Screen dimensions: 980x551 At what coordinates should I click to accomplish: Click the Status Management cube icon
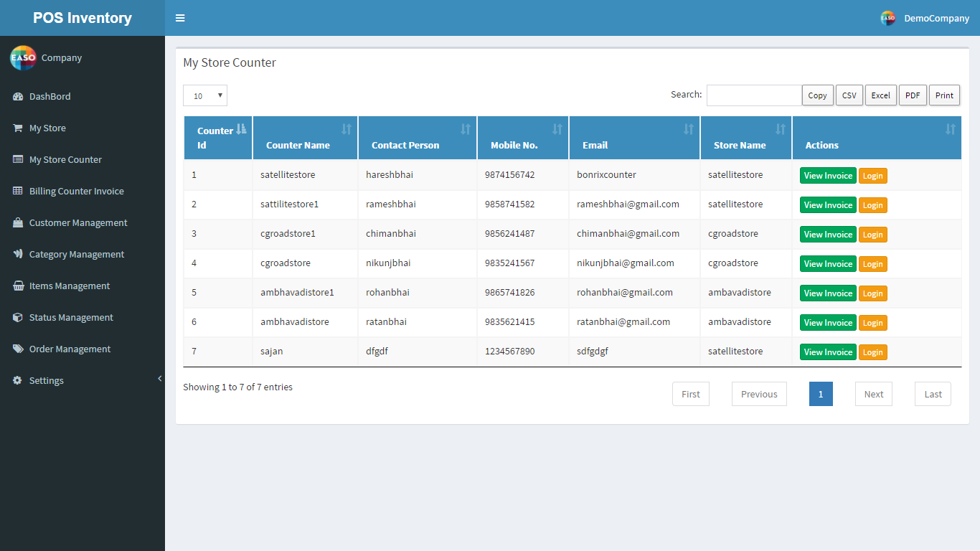point(18,317)
